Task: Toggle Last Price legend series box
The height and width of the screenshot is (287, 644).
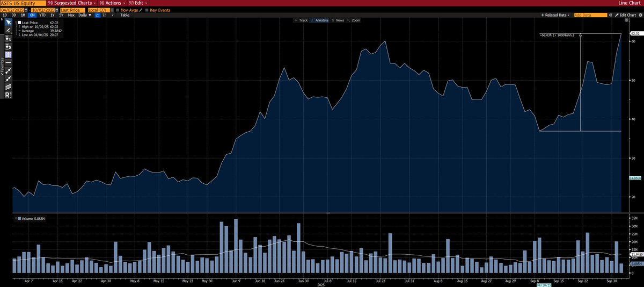Action: tap(19, 23)
